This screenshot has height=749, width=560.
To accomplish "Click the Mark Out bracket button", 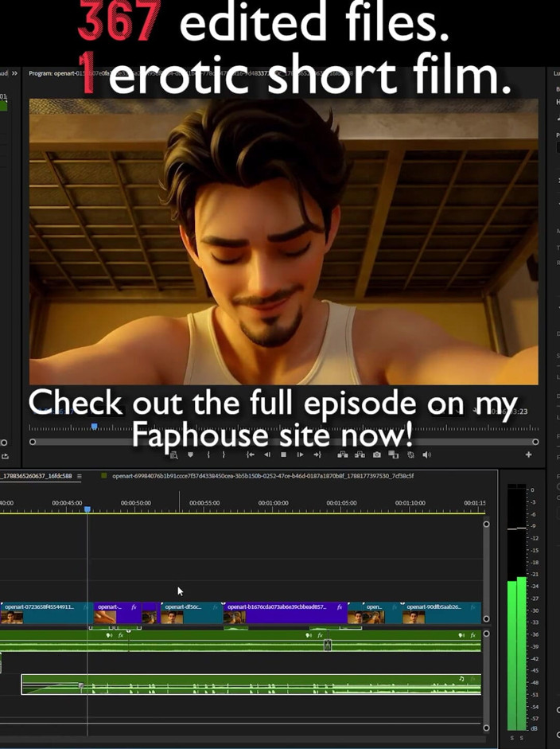I will coord(223,454).
